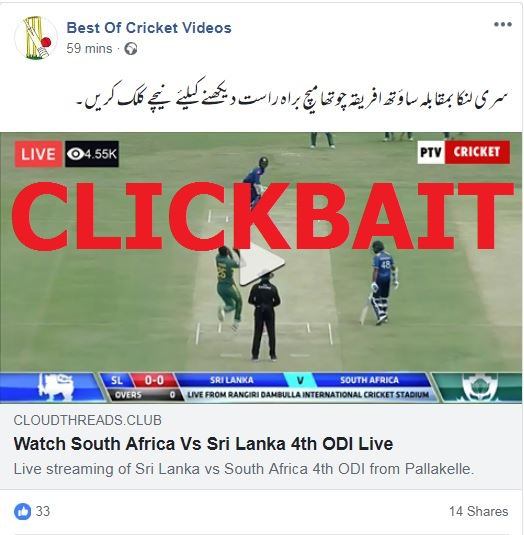Open the Best Of Cricket Videos page
Screen dimensions: 524x535
click(149, 28)
